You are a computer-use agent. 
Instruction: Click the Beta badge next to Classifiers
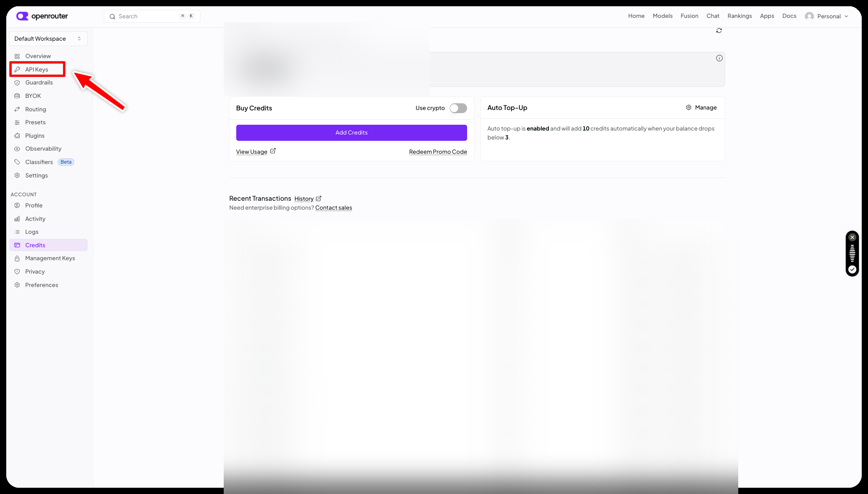(x=66, y=162)
